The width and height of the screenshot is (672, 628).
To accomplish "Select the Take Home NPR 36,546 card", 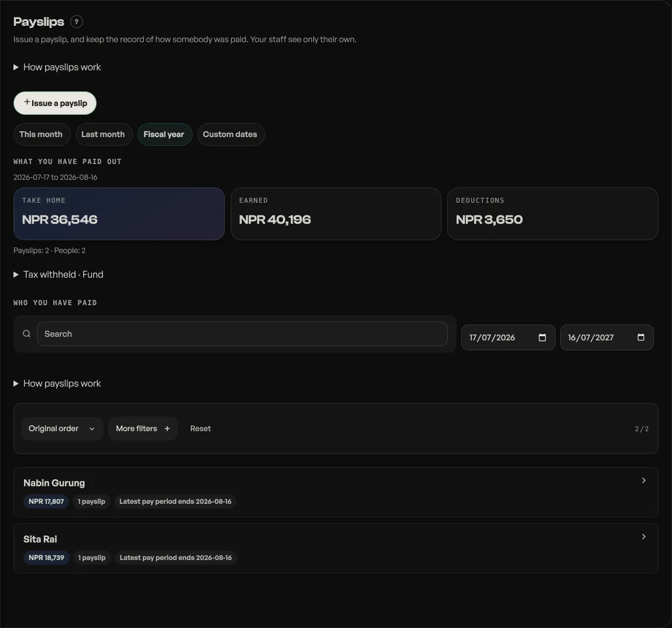I will 119,214.
